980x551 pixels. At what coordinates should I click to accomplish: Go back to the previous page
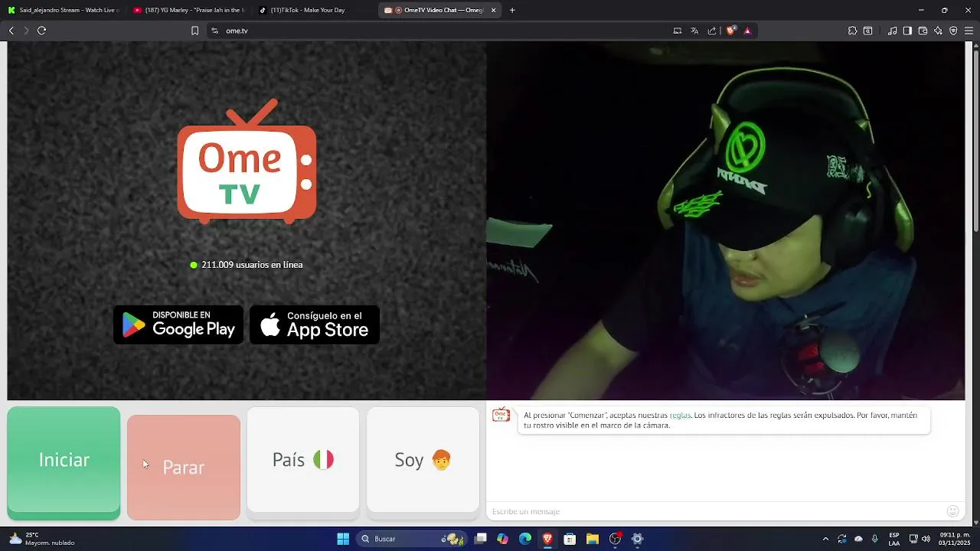coord(11,31)
